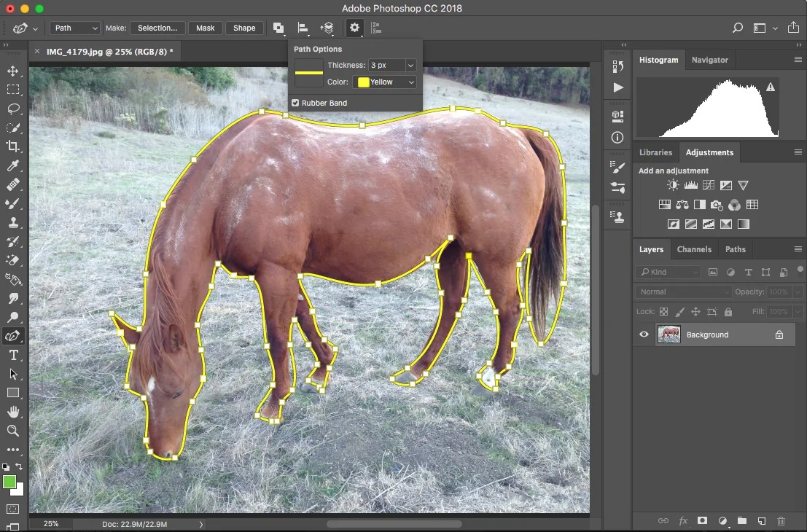
Task: Select the Horizontal Type tool
Action: pos(13,356)
